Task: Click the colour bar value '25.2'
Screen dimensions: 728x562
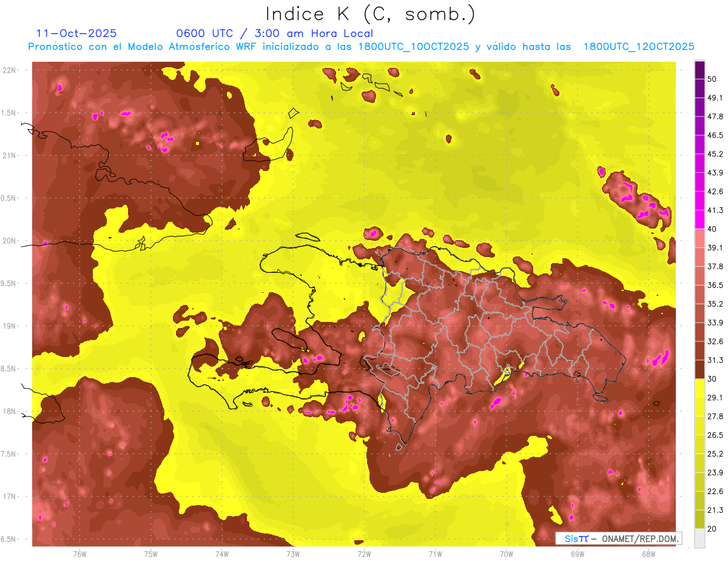Action: pyautogui.click(x=715, y=453)
